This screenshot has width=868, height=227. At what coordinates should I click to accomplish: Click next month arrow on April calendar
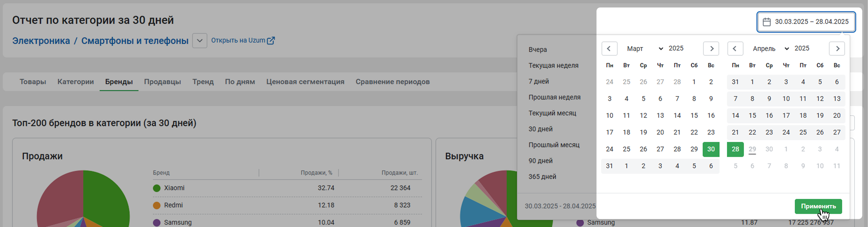pos(837,49)
